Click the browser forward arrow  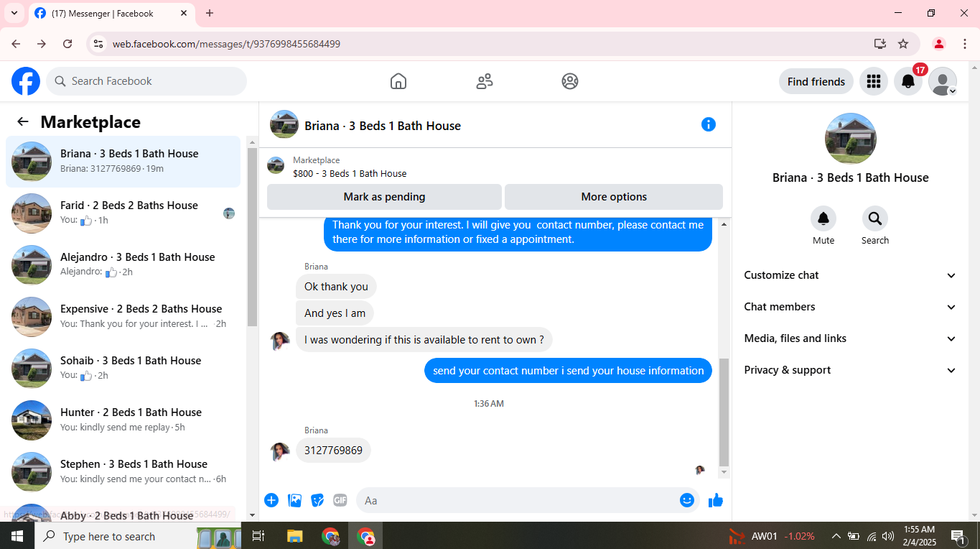(42, 44)
